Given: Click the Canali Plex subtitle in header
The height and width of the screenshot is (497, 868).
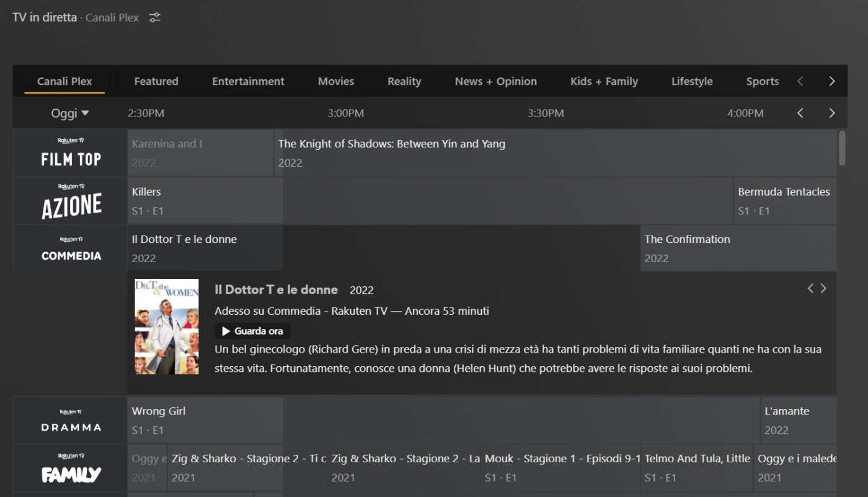Looking at the screenshot, I should click(112, 17).
